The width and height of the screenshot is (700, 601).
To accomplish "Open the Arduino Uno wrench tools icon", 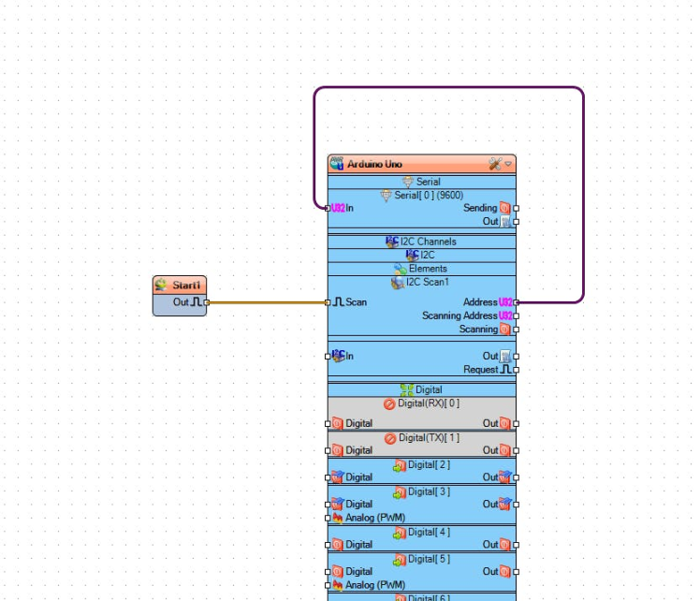I will [x=495, y=164].
